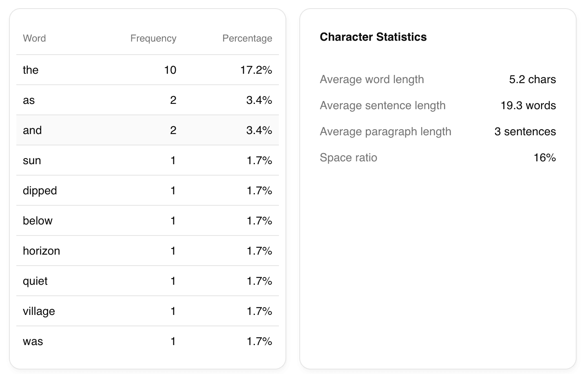Image resolution: width=588 pixels, height=374 pixels.
Task: Click the "below" word entry
Action: coord(38,221)
